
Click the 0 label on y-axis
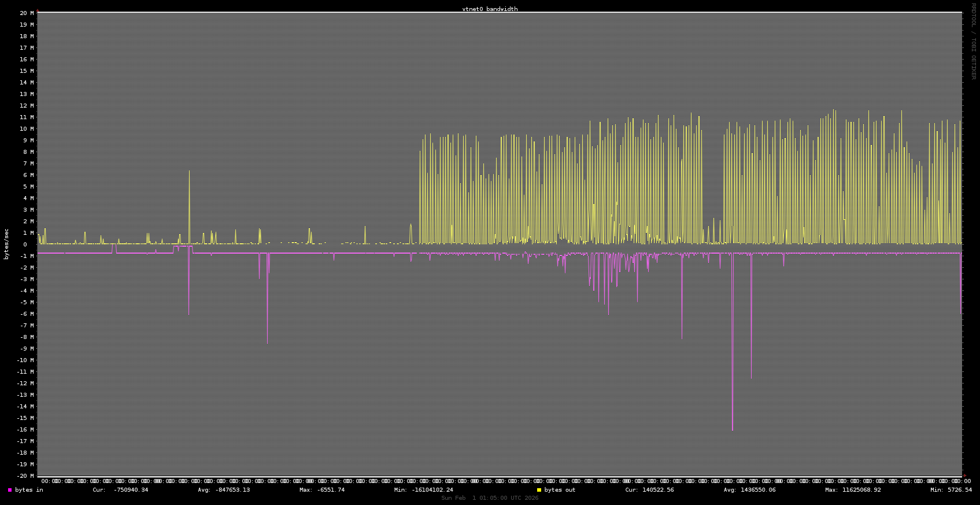click(x=25, y=244)
